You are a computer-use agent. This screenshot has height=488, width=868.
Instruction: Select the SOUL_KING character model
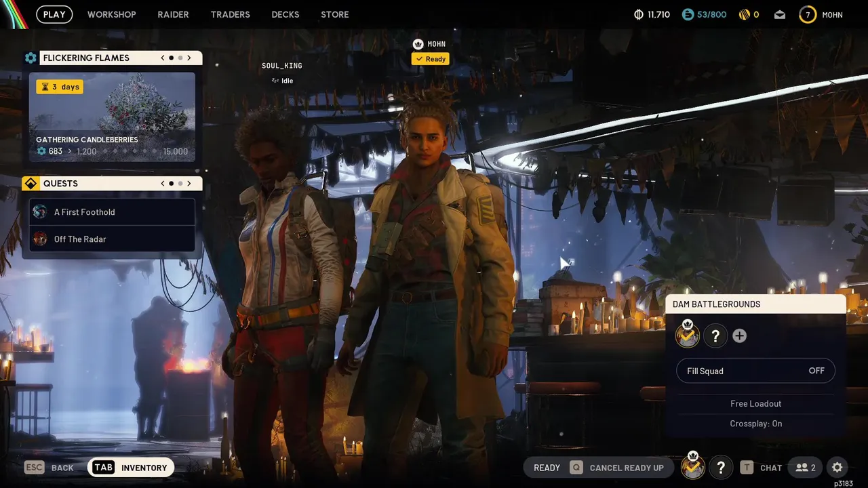pyautogui.click(x=288, y=291)
